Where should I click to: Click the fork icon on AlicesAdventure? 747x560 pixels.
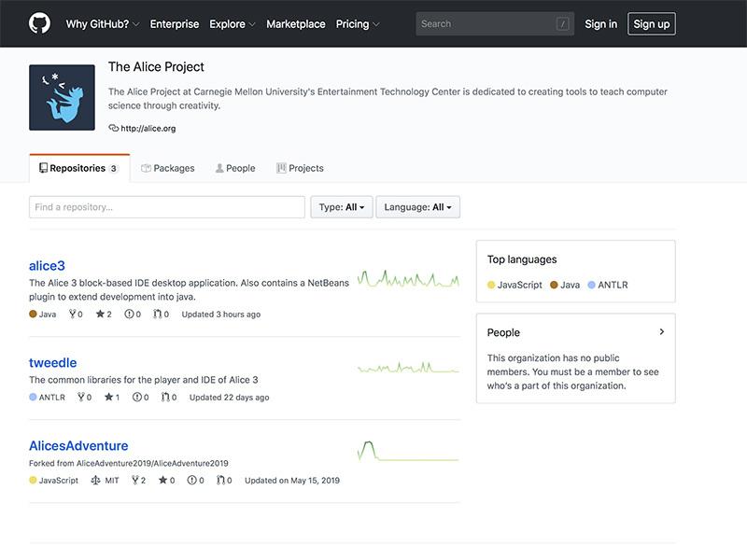tap(135, 480)
